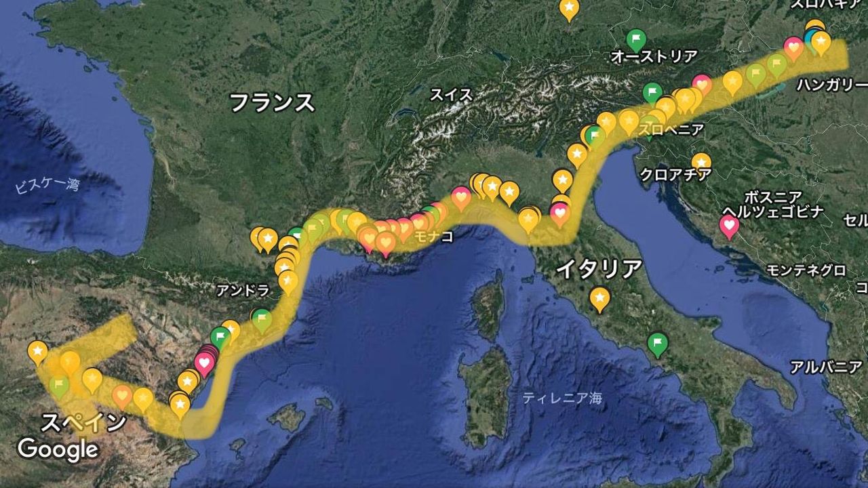Select the モナコ map label
The image size is (868, 488).
429,237
